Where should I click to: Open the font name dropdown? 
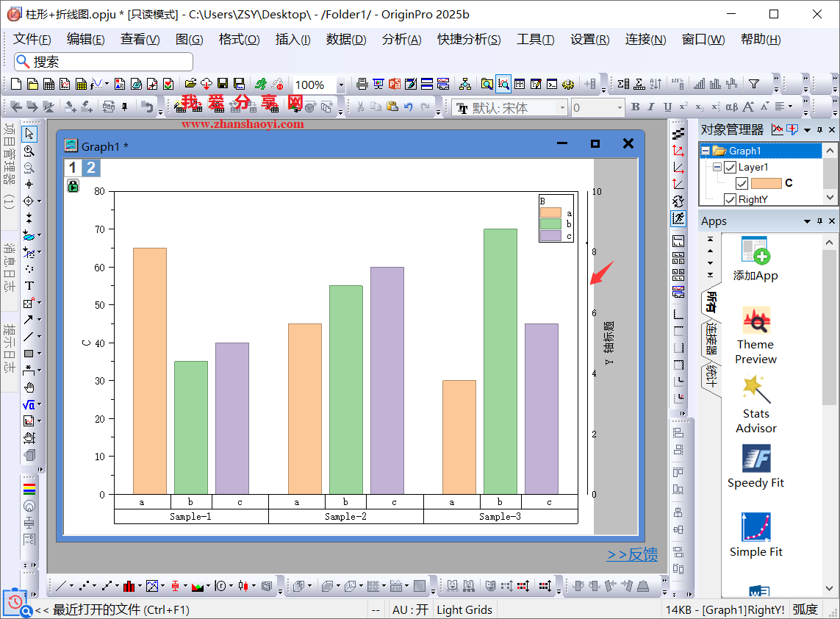click(562, 108)
